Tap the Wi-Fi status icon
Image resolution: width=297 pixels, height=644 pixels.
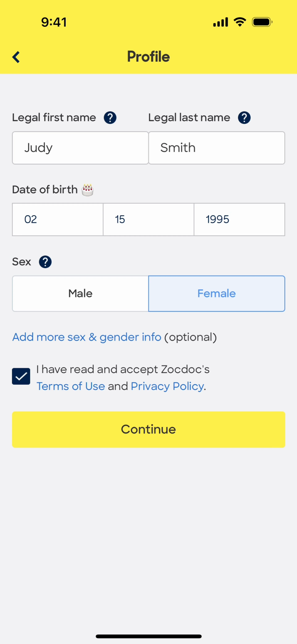tap(240, 22)
